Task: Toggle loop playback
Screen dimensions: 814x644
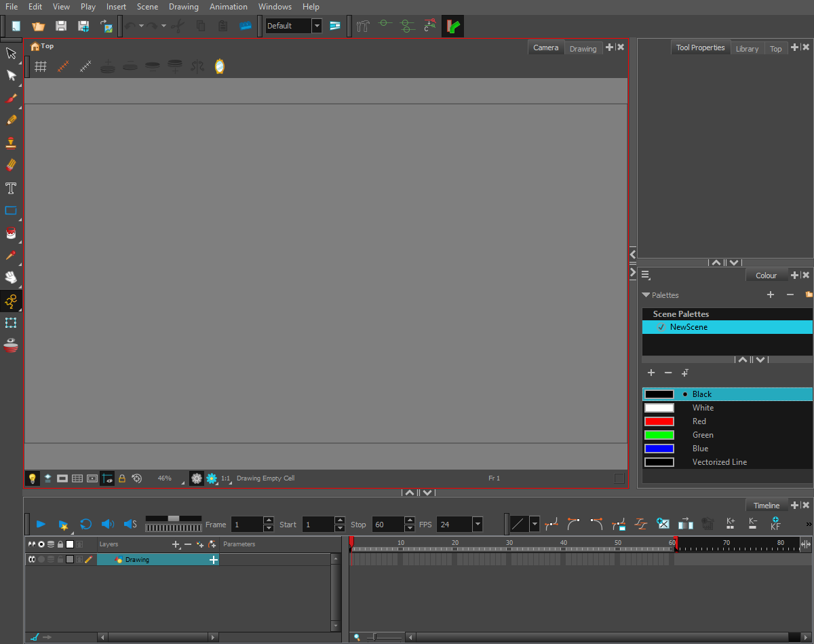Action: tap(85, 524)
